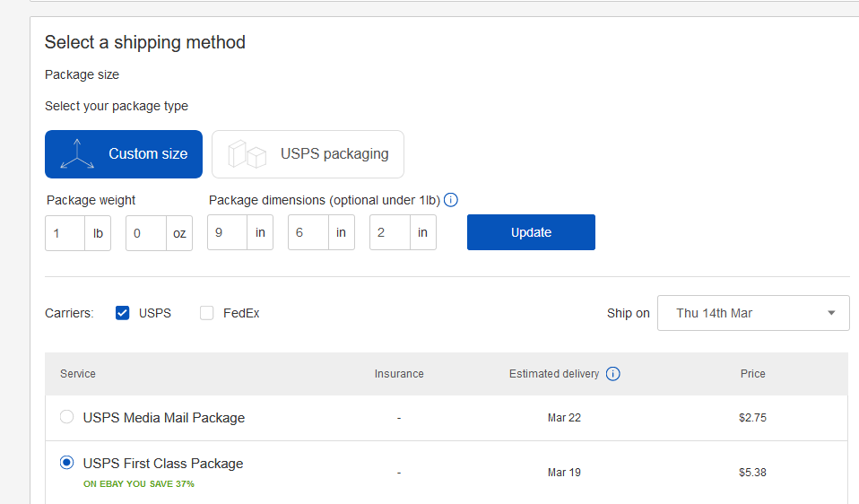
Task: Click the $2.75 price for Media Mail
Action: coord(752,417)
